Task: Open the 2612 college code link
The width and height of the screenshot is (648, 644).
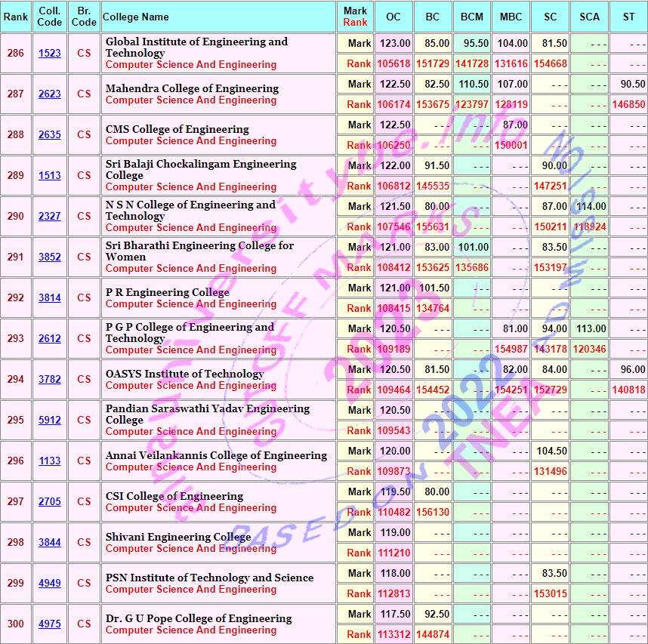Action: 50,339
